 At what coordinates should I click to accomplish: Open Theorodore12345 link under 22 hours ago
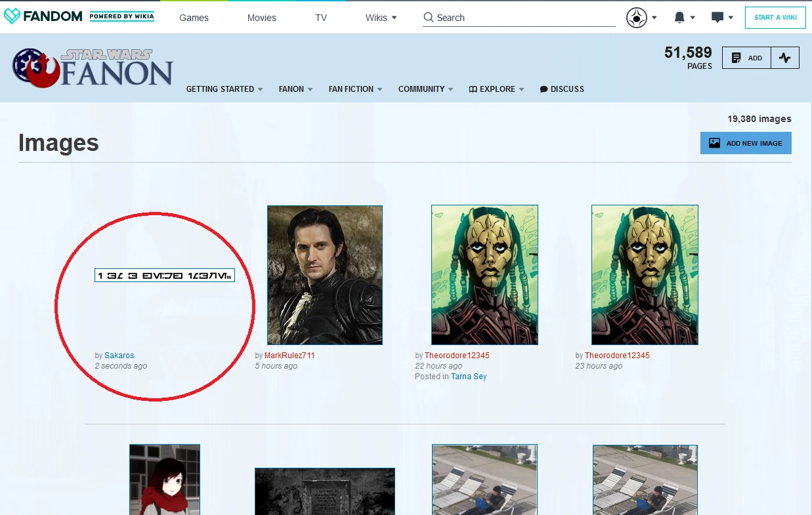[457, 356]
